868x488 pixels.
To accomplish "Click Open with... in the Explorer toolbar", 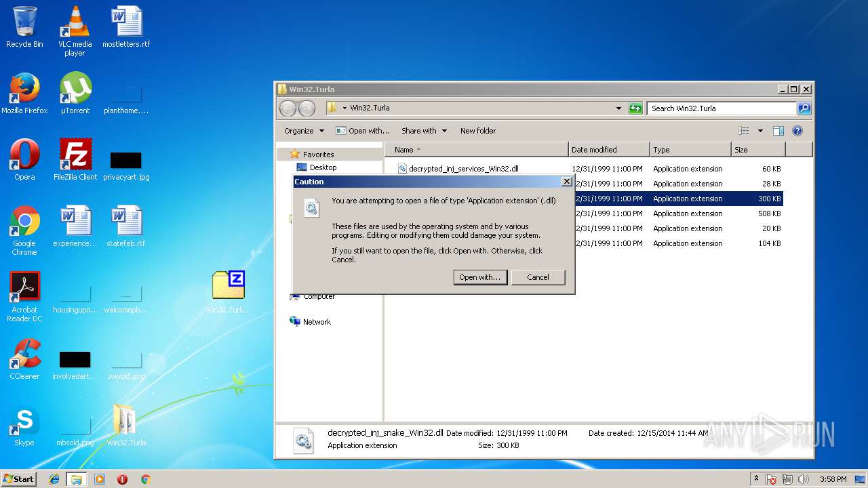I will [x=363, y=131].
